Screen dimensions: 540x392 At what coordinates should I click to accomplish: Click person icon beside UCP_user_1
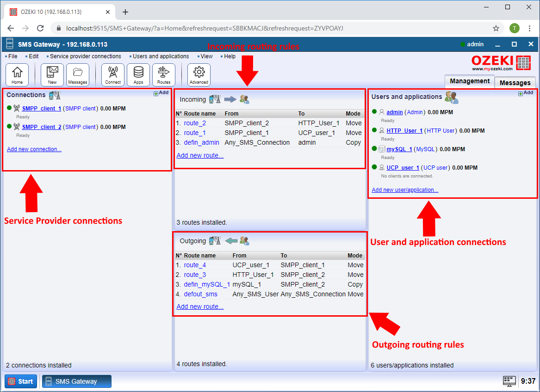(382, 168)
